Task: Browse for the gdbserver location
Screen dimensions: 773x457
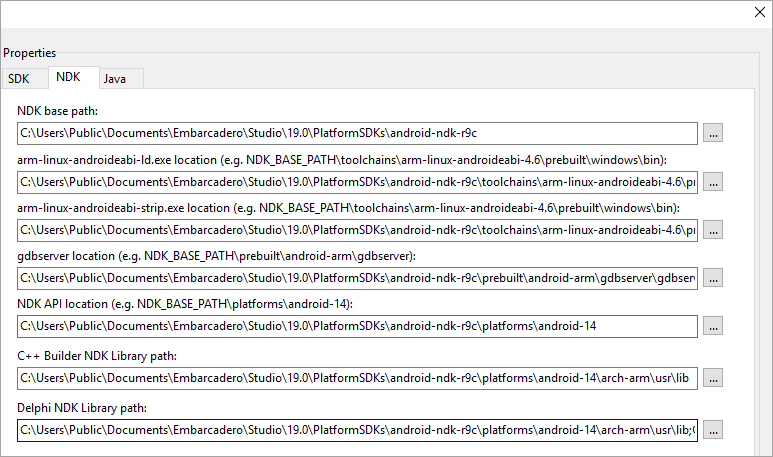Action: pyautogui.click(x=712, y=278)
